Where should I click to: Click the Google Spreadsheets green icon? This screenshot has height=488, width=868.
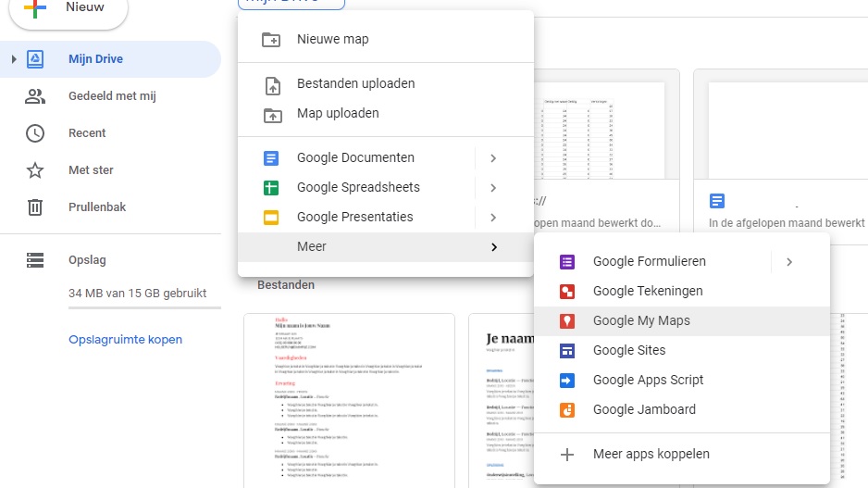coord(271,188)
